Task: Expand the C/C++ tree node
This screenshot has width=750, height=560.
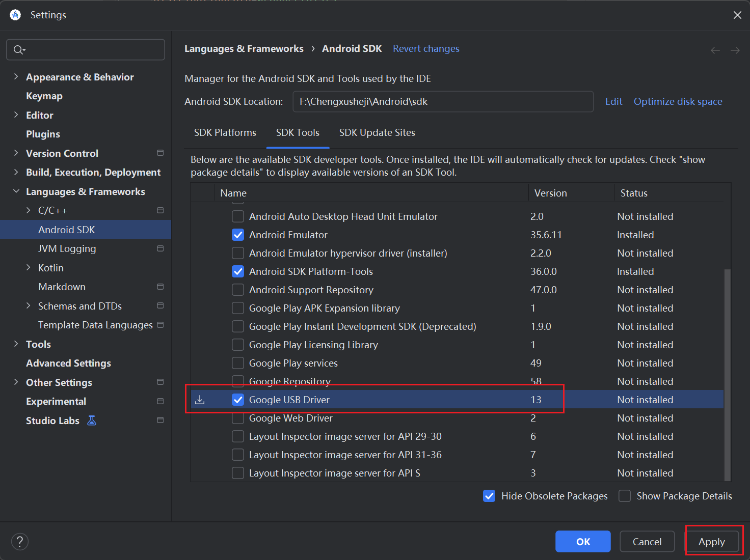Action: [x=28, y=210]
